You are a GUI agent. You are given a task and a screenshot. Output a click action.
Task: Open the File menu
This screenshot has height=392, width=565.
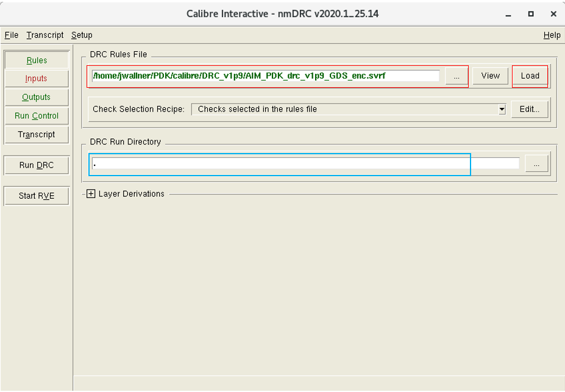pos(11,35)
